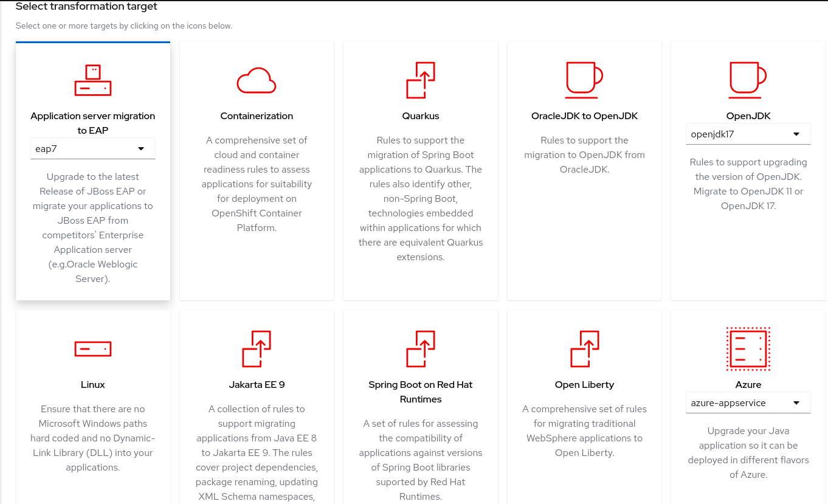Click the Select transformation target heading
Image resolution: width=828 pixels, height=504 pixels.
pos(86,7)
